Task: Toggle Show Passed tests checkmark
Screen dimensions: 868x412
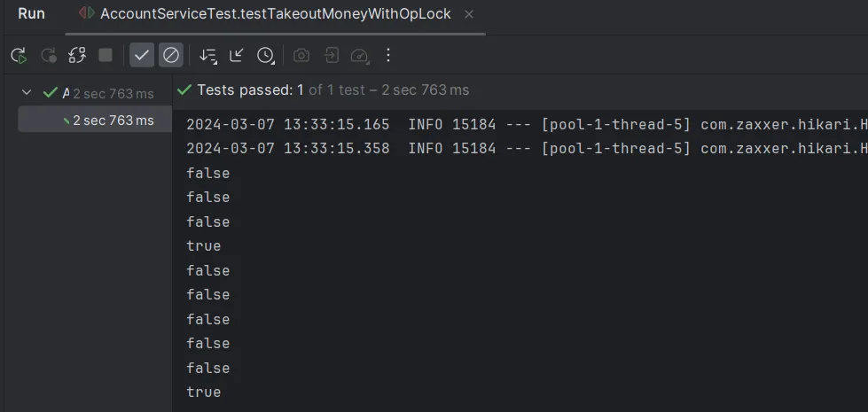Action: click(x=142, y=55)
